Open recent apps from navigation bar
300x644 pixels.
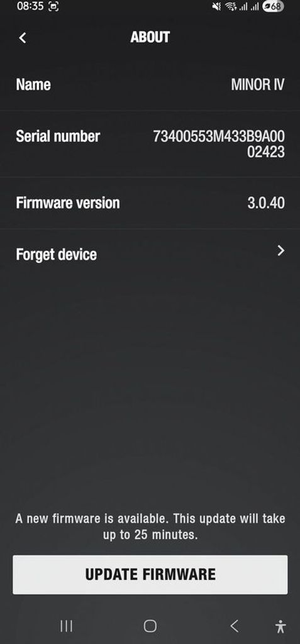point(66,626)
